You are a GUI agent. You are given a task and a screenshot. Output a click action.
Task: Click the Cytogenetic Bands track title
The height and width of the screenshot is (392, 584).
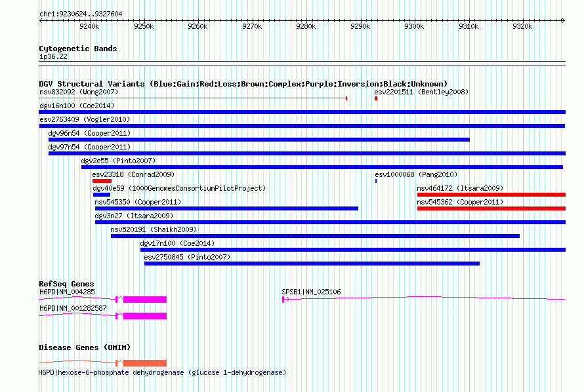pos(78,49)
